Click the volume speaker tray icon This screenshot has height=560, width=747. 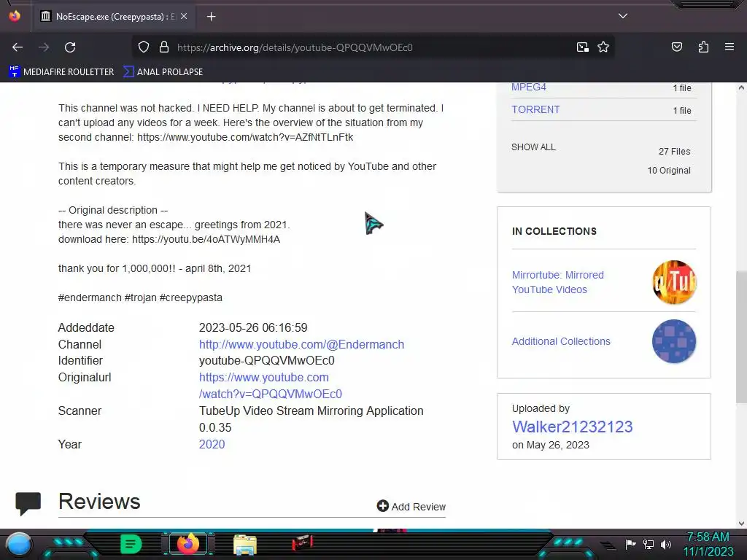pyautogui.click(x=666, y=544)
